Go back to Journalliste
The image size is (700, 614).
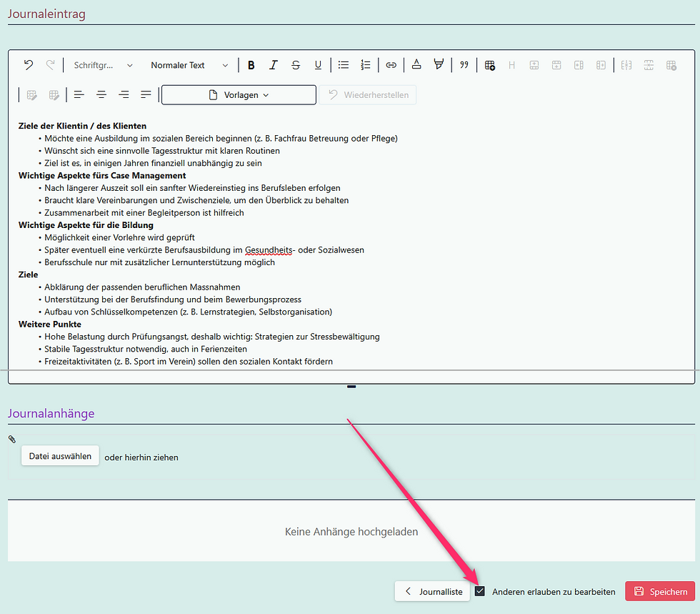pos(432,591)
